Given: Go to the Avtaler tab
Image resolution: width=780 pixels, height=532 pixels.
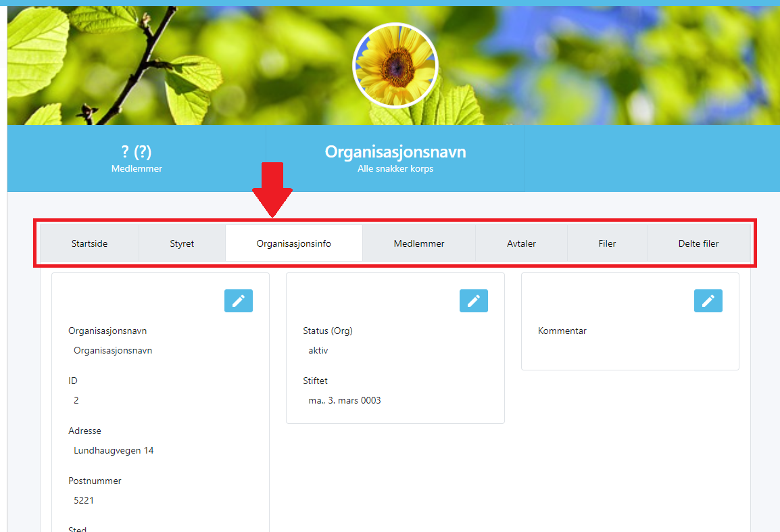Looking at the screenshot, I should pyautogui.click(x=521, y=243).
